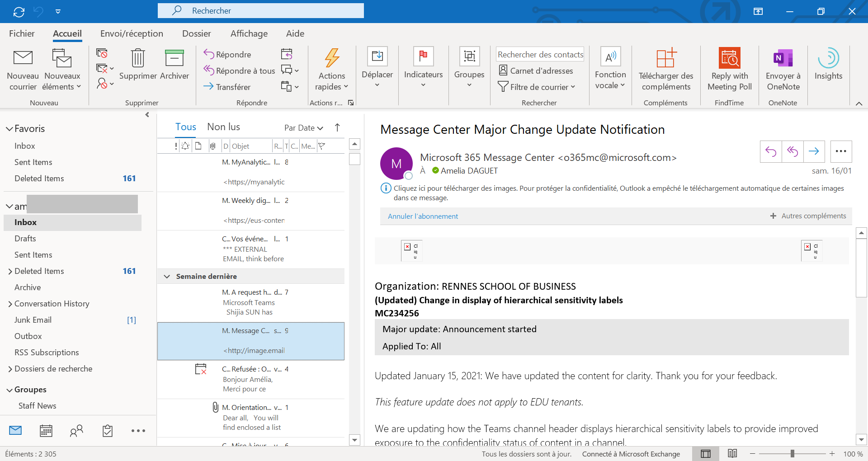Image resolution: width=868 pixels, height=461 pixels.
Task: Switch to the Calendar view icon
Action: 46,430
